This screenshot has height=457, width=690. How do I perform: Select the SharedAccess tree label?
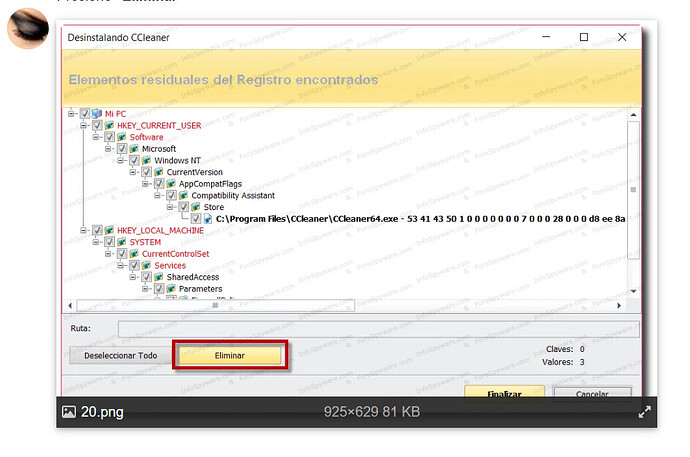point(192,277)
